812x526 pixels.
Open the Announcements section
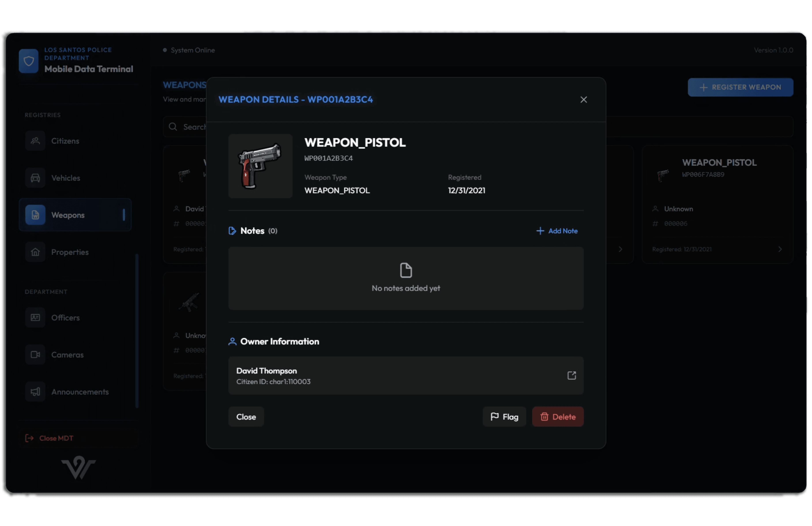[75, 392]
